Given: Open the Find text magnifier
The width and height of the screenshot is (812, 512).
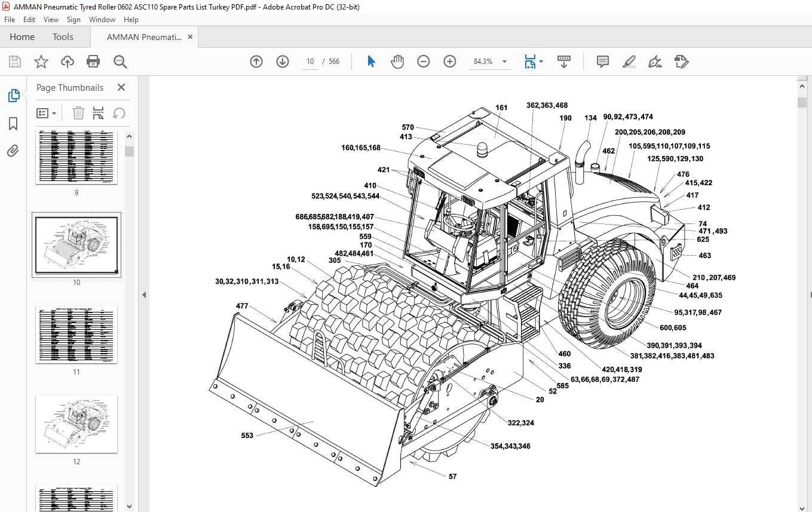Looking at the screenshot, I should [x=120, y=62].
